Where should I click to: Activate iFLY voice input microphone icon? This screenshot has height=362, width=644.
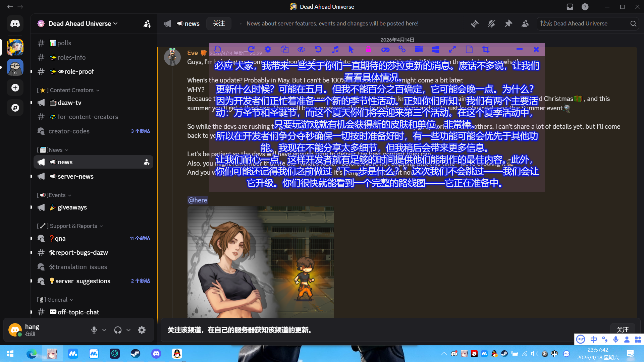pos(615,340)
